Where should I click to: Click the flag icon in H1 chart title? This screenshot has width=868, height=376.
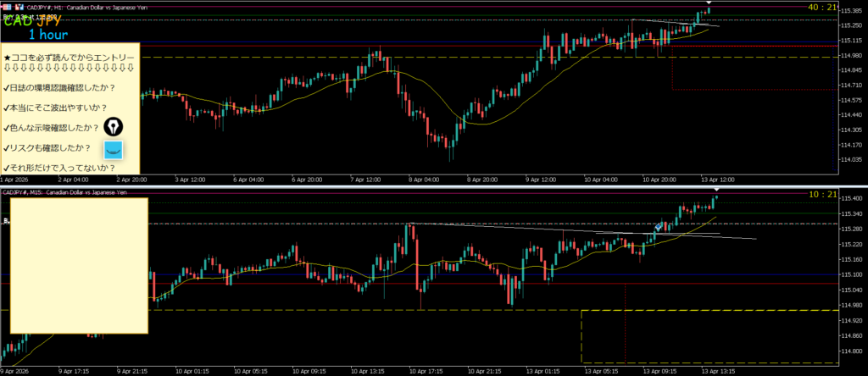(x=8, y=6)
